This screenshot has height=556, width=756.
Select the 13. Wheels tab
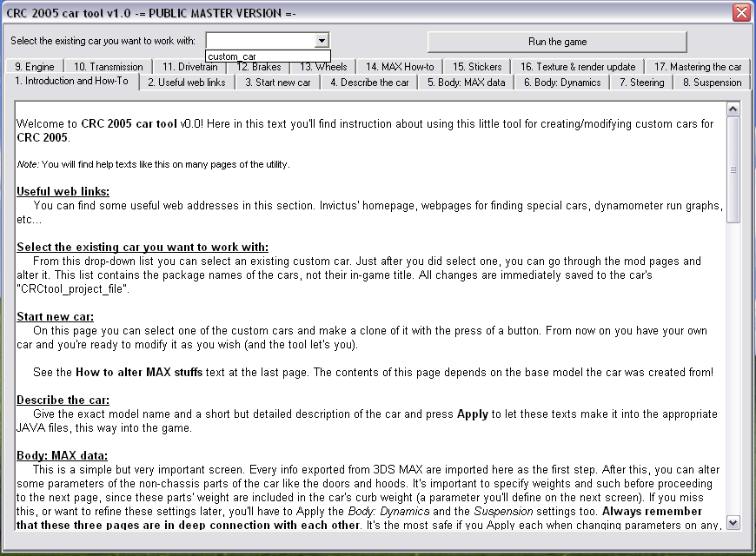coord(323,68)
